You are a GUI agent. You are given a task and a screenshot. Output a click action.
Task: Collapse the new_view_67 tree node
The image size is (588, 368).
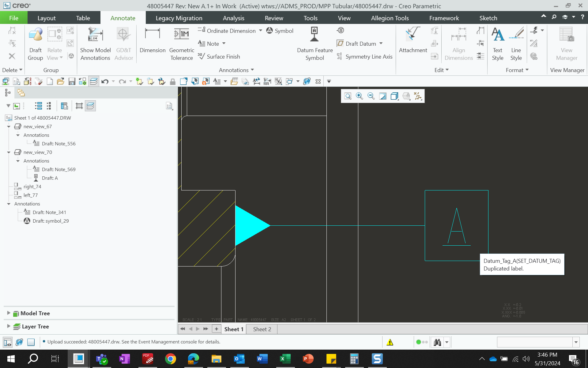(9, 127)
